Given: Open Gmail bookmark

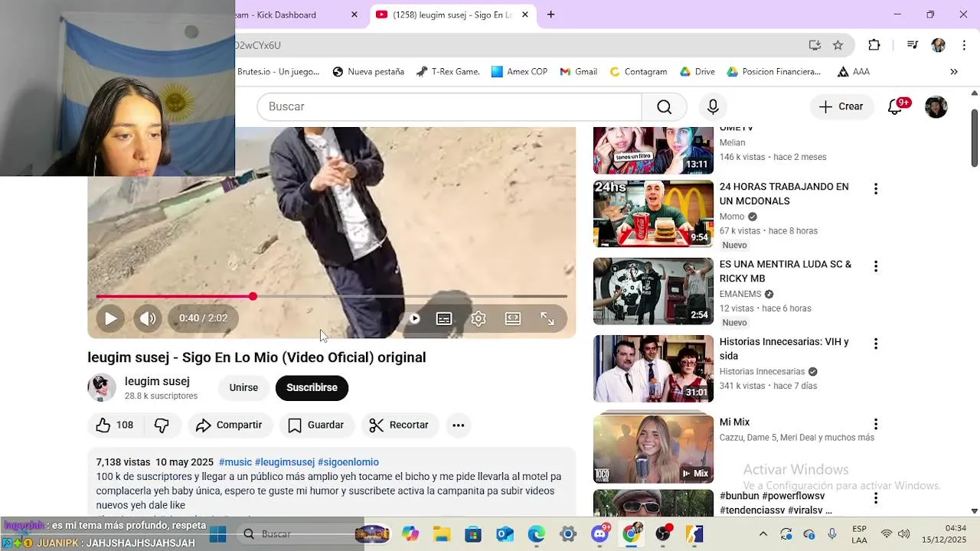Looking at the screenshot, I should 578,72.
